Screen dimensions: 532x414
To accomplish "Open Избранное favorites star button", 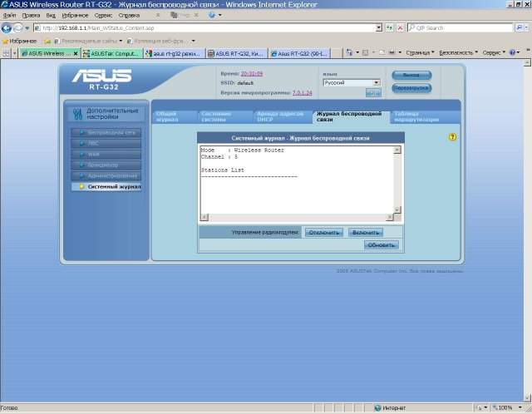I will [x=18, y=40].
